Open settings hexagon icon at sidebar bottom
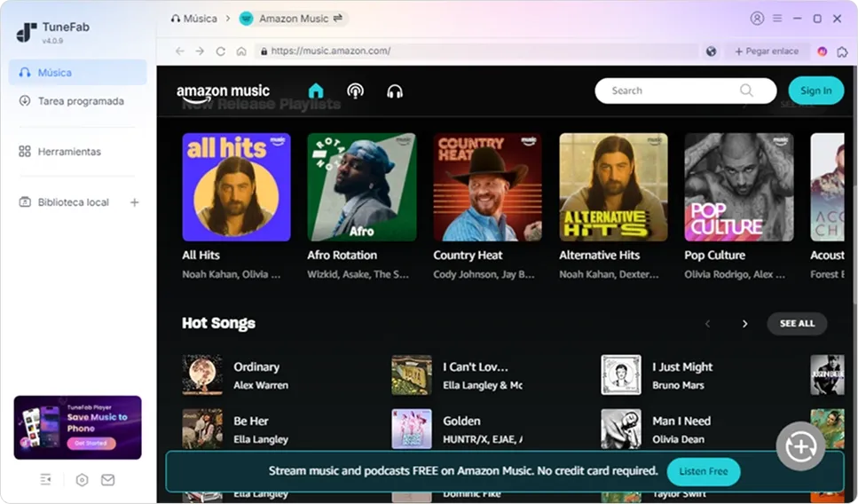The height and width of the screenshot is (504, 858). [x=82, y=480]
